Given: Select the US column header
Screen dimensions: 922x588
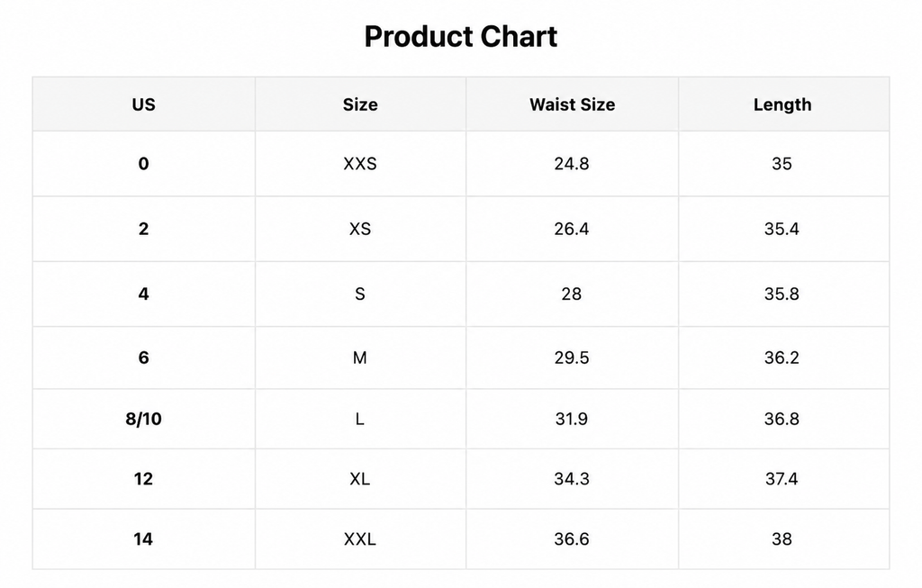Looking at the screenshot, I should tap(143, 104).
